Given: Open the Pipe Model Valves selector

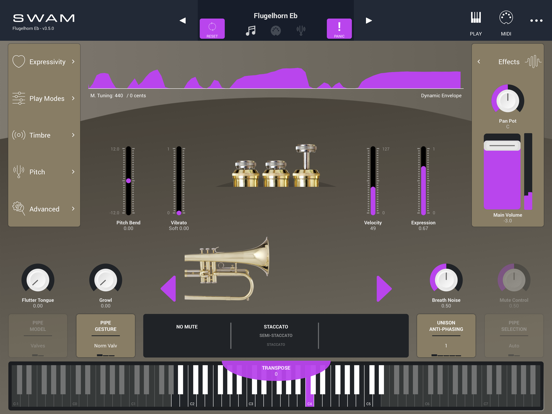Looking at the screenshot, I should (x=38, y=336).
